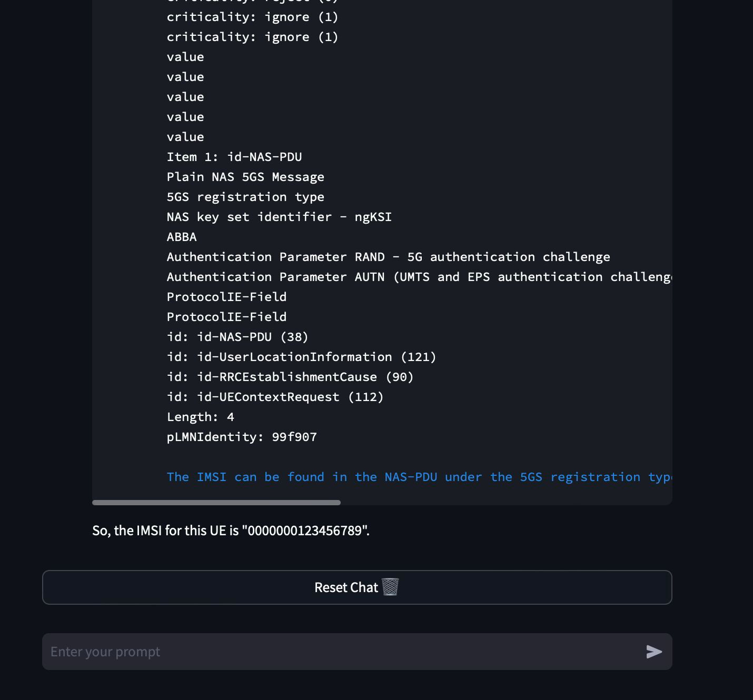Click the 'NAS key set identifier - ngKSI' line

pyautogui.click(x=279, y=216)
